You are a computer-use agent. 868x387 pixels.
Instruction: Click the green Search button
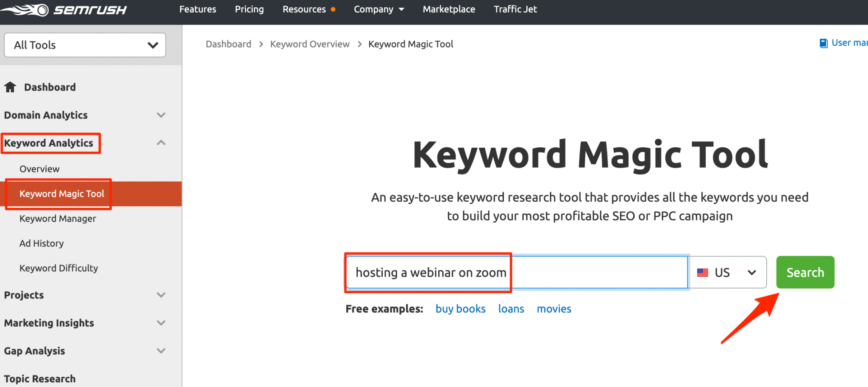[805, 272]
